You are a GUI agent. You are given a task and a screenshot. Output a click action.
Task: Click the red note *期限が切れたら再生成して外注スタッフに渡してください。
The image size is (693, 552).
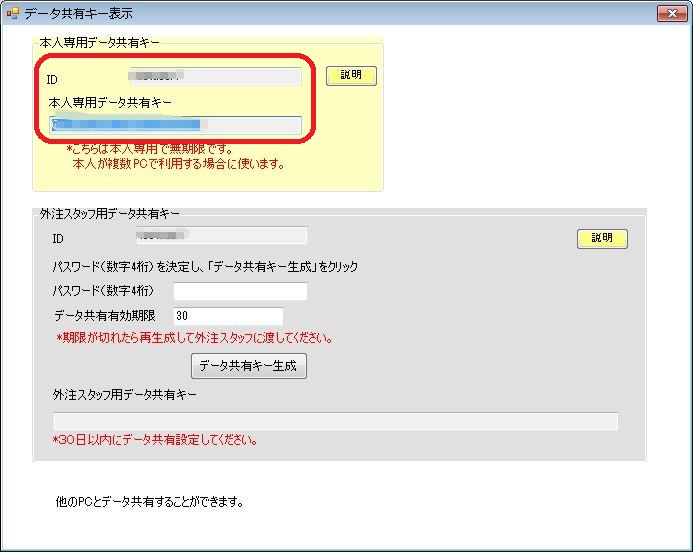pos(194,338)
